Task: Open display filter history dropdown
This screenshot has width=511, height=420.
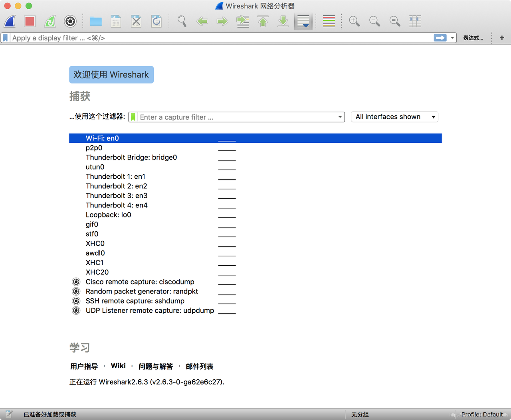Action: click(452, 38)
